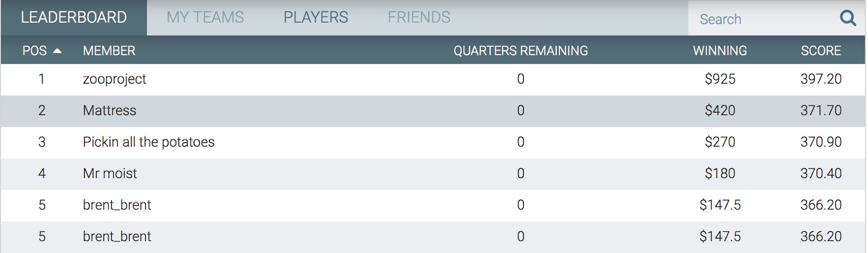Viewport: 868px width, 253px height.
Task: Sort by the Winning column header
Action: [x=720, y=51]
